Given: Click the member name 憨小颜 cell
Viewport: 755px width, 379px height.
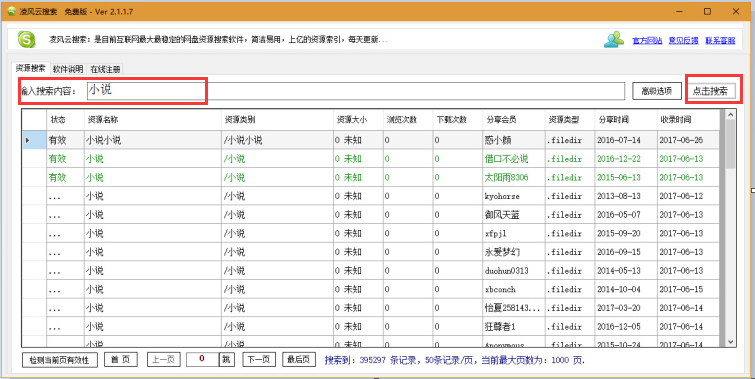Looking at the screenshot, I should coord(514,141).
